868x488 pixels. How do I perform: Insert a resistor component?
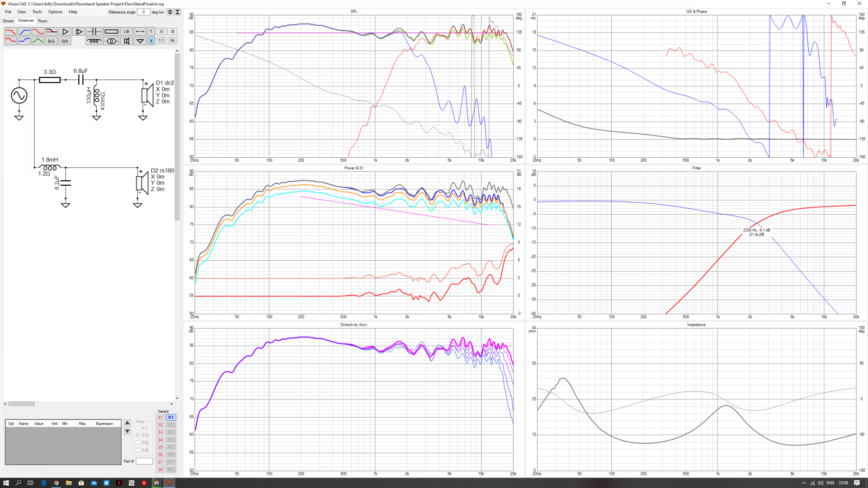tap(111, 32)
